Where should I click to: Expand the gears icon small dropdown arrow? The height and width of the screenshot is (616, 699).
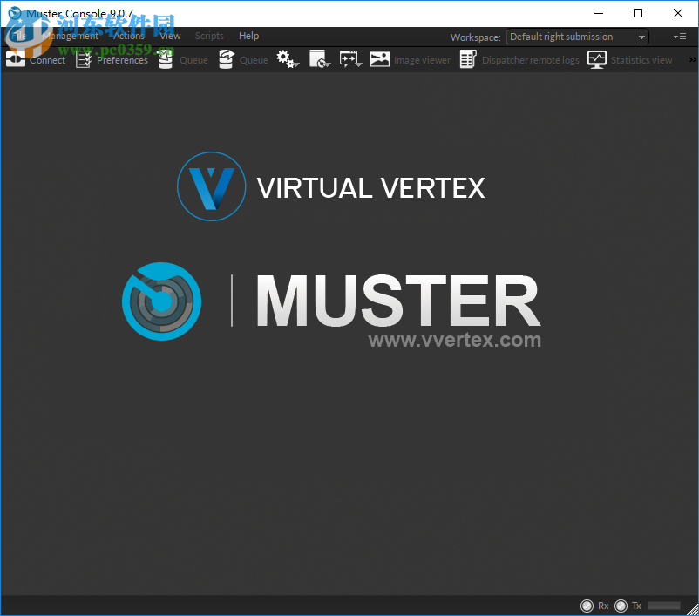[295, 64]
